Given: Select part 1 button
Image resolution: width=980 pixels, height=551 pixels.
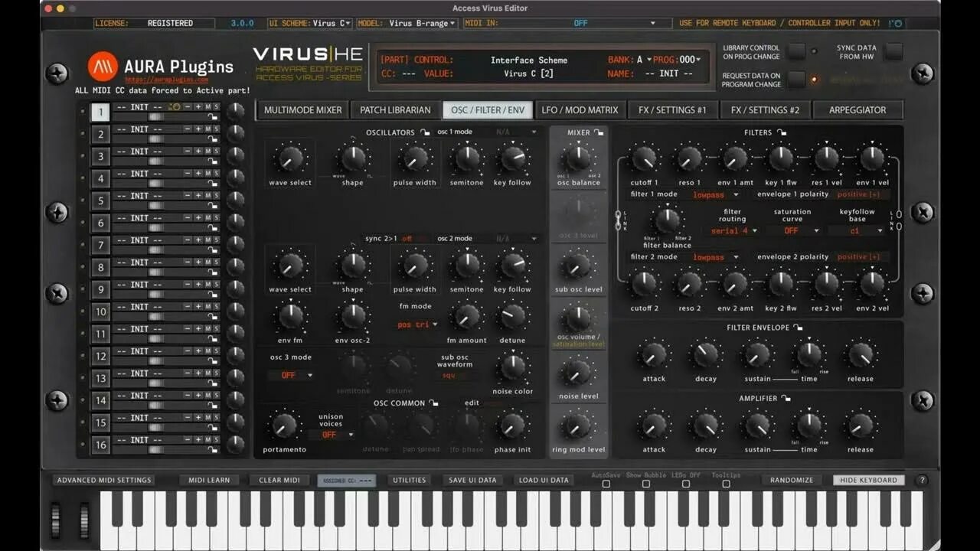Looking at the screenshot, I should (x=100, y=112).
